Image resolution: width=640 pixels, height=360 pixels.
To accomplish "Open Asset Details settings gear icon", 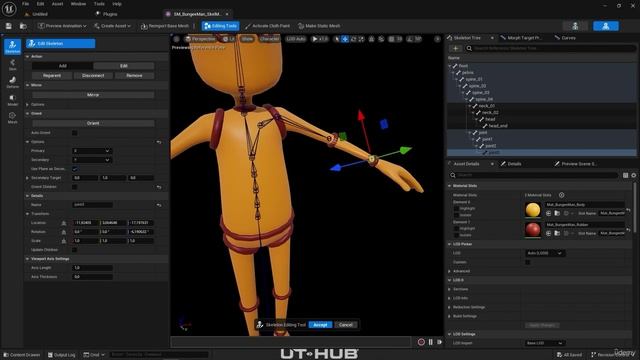I will click(x=633, y=175).
